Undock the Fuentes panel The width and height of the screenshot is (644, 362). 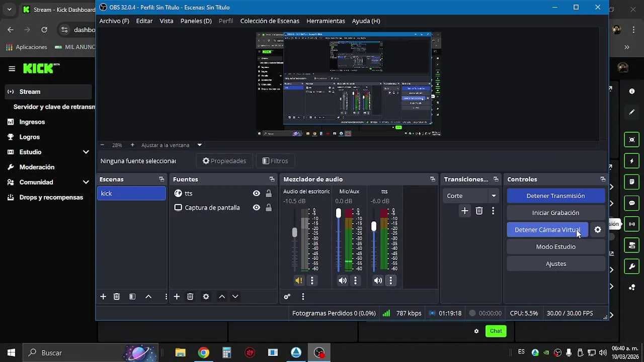[x=272, y=179]
